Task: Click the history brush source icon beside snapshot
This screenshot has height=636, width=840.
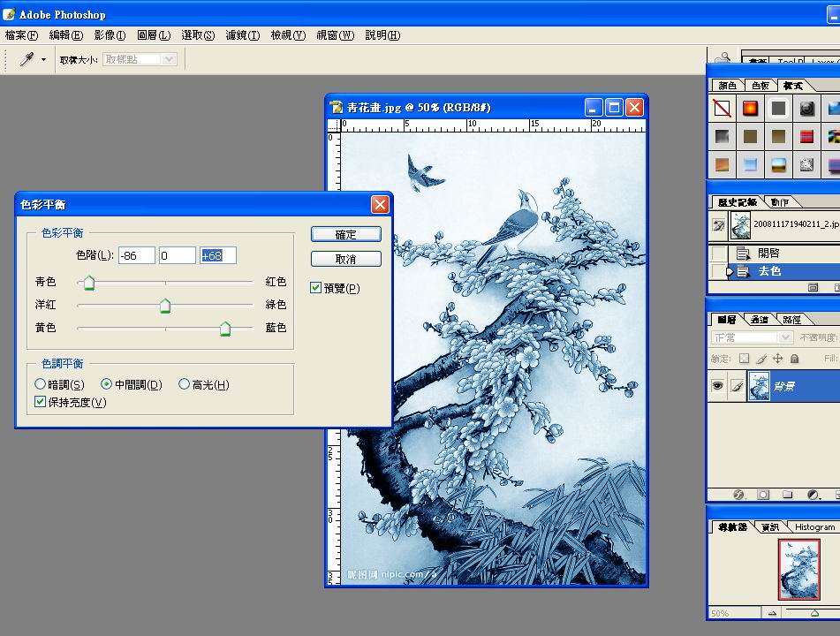Action: [718, 225]
